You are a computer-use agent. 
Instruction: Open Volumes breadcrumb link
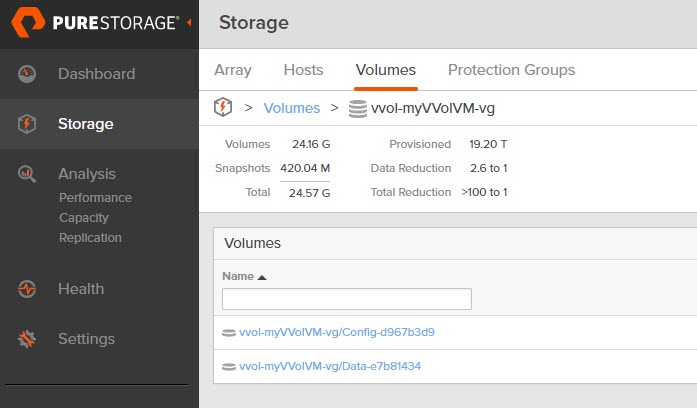tap(292, 108)
